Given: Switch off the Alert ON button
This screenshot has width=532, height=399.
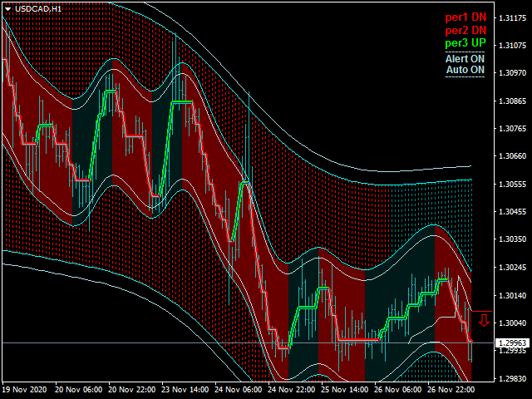Looking at the screenshot, I should tap(465, 59).
